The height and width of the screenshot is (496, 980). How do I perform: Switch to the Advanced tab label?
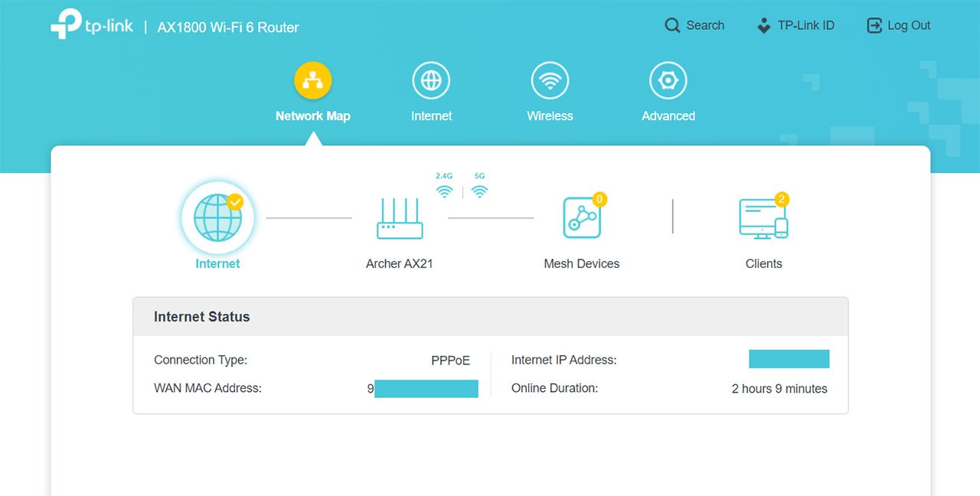point(668,116)
